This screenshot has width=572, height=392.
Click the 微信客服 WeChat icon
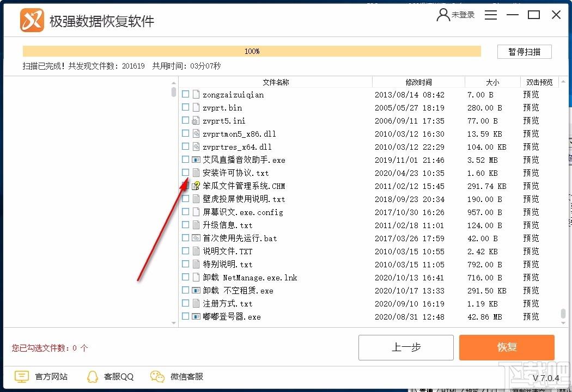point(157,376)
